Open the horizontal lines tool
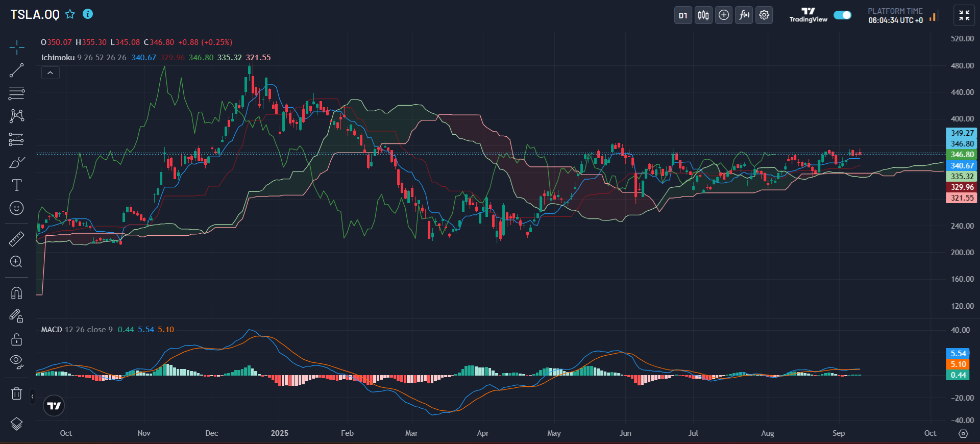 pyautogui.click(x=16, y=93)
